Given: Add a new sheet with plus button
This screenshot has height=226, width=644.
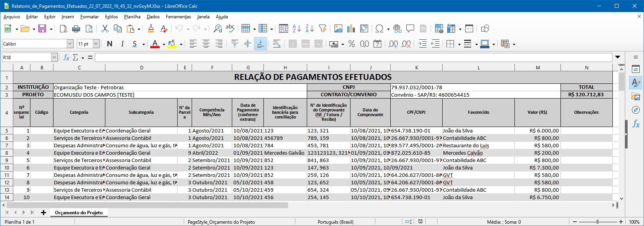Looking at the screenshot, I should (43, 213).
